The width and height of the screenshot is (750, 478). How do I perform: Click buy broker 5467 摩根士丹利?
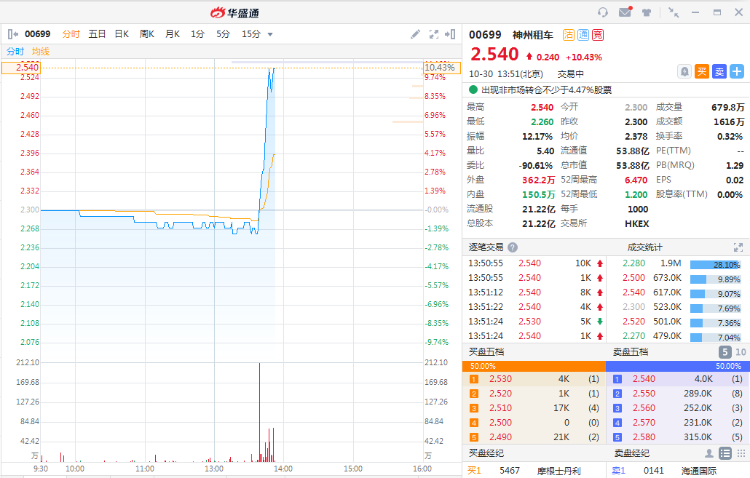point(534,471)
